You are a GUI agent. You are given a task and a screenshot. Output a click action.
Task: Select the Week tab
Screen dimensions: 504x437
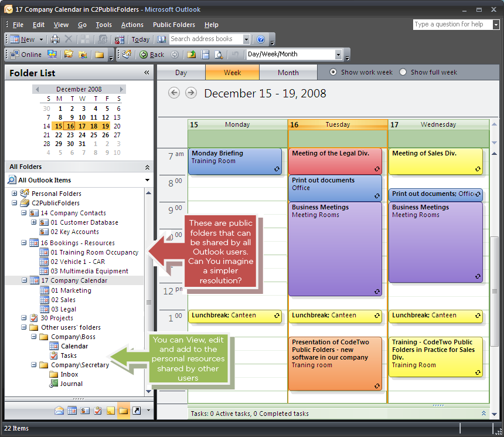pos(233,72)
